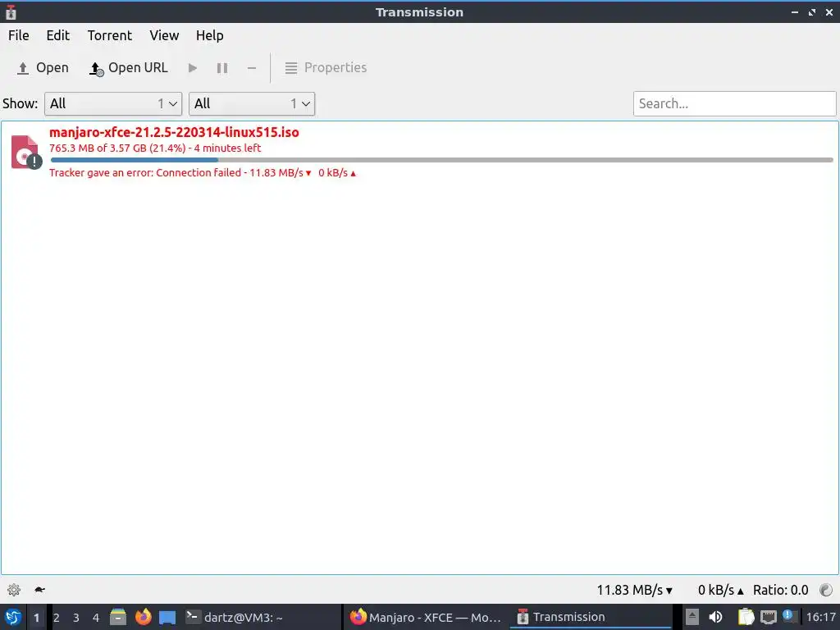The height and width of the screenshot is (630, 840).
Task: Switch to workspace 3
Action: [x=76, y=618]
